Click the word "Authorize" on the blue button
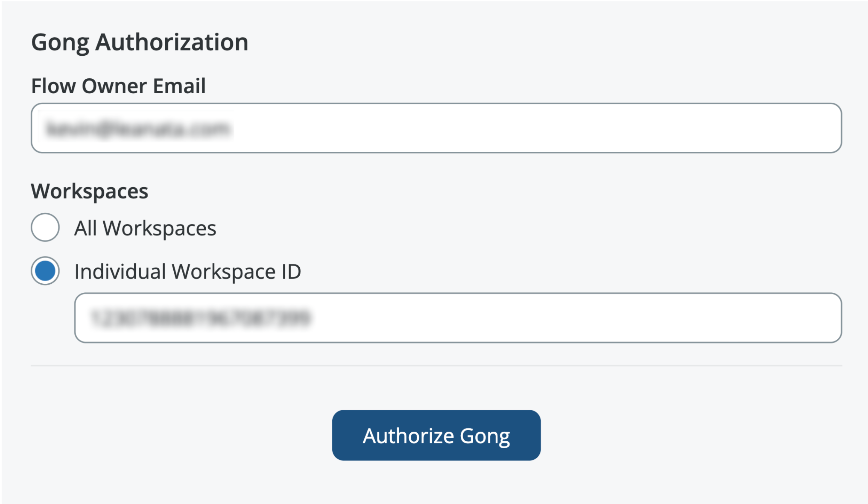The height and width of the screenshot is (504, 868). (408, 436)
